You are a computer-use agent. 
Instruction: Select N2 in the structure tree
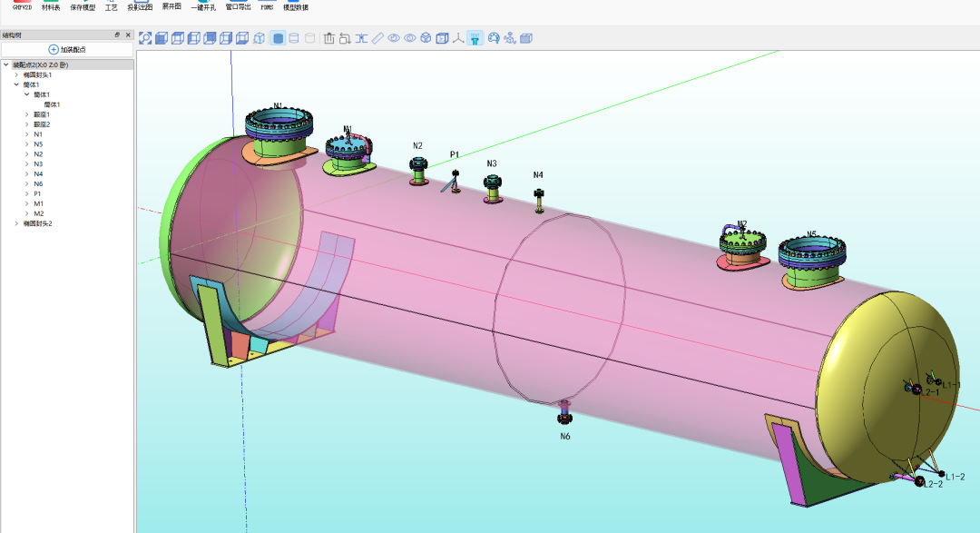tap(38, 153)
